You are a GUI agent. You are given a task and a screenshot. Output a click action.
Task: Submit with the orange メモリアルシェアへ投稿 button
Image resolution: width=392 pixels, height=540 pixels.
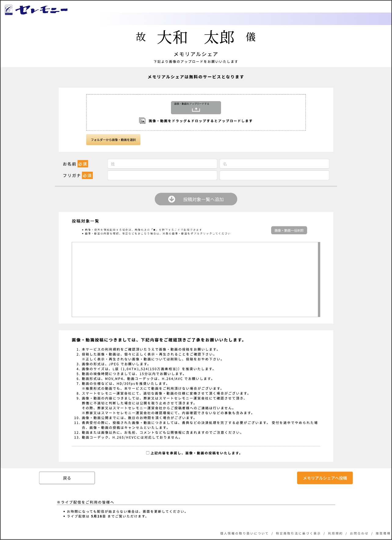point(325,478)
